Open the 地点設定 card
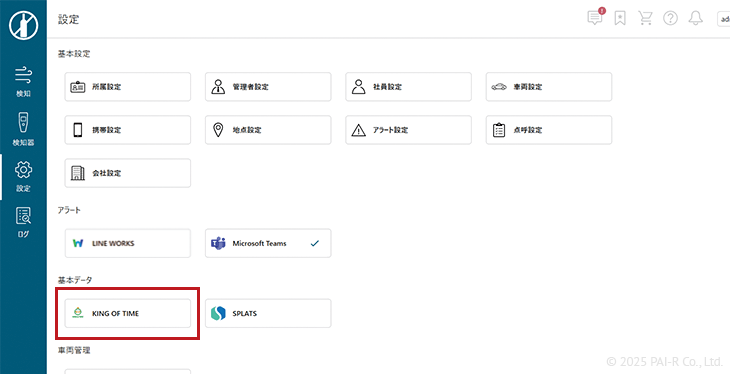 click(x=268, y=130)
